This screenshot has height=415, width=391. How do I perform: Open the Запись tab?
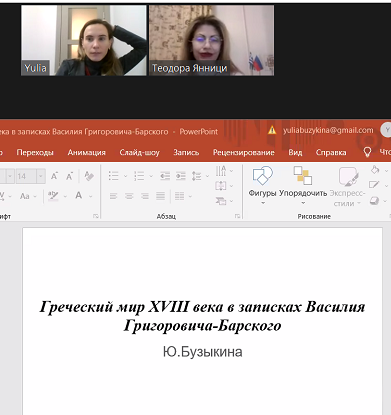pyautogui.click(x=186, y=152)
